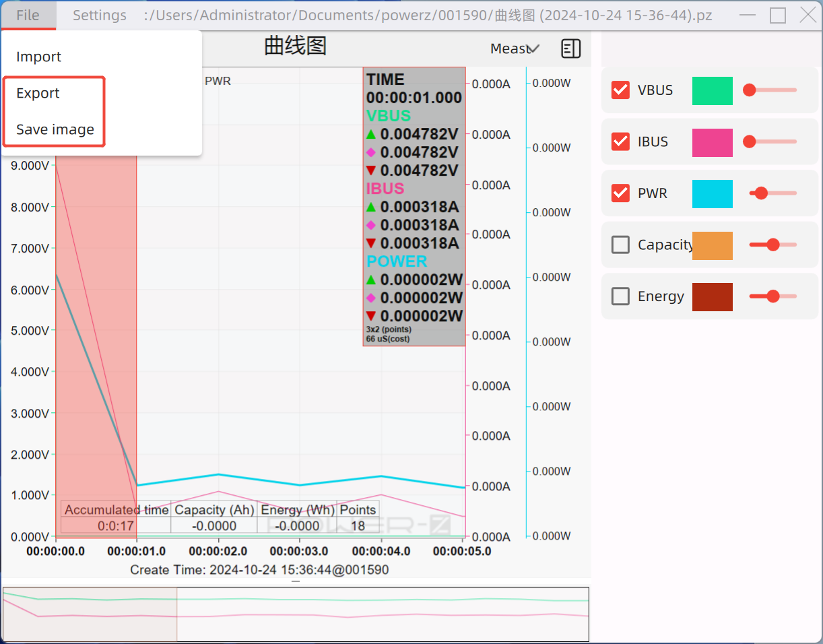Uncheck the VBUS checkbox
The width and height of the screenshot is (823, 644).
coord(620,90)
